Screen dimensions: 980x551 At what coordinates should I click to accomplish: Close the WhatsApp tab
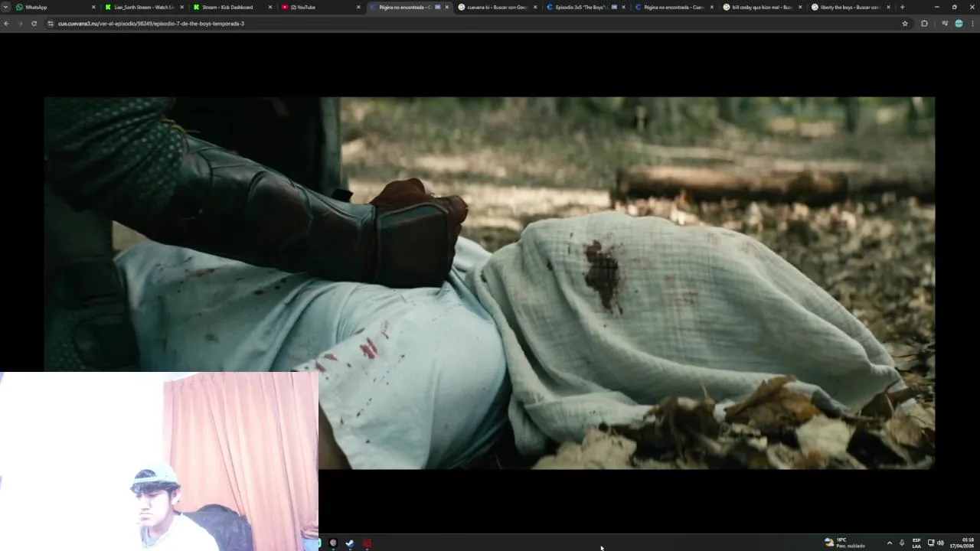93,7
